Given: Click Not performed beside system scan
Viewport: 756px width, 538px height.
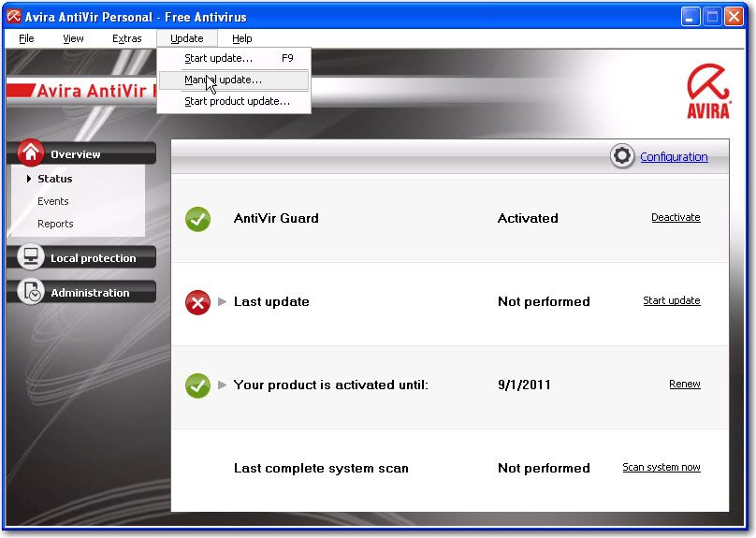Looking at the screenshot, I should pyautogui.click(x=544, y=468).
